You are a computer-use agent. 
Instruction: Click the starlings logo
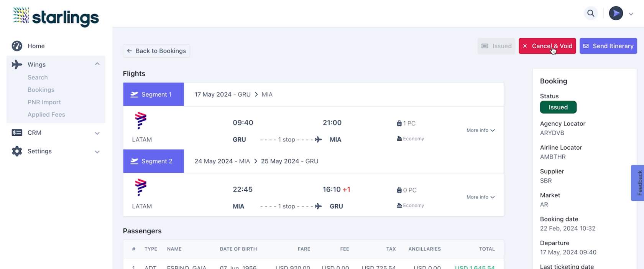56,17
